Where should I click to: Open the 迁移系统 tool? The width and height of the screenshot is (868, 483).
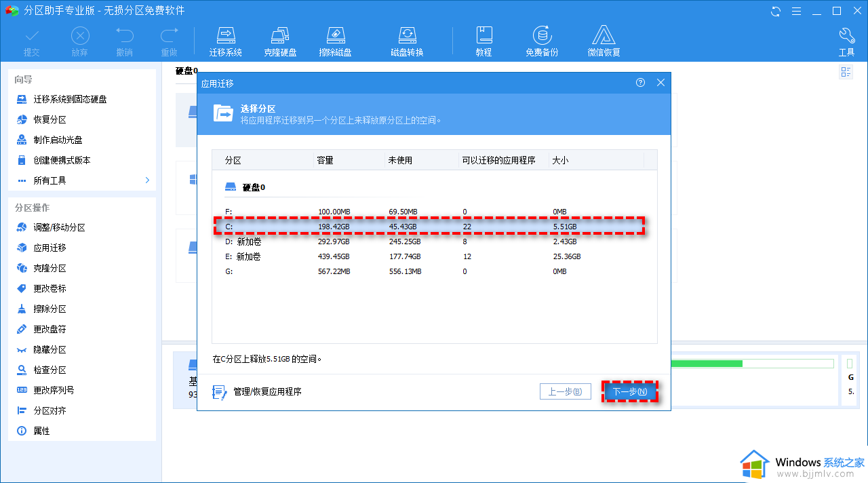tap(226, 41)
